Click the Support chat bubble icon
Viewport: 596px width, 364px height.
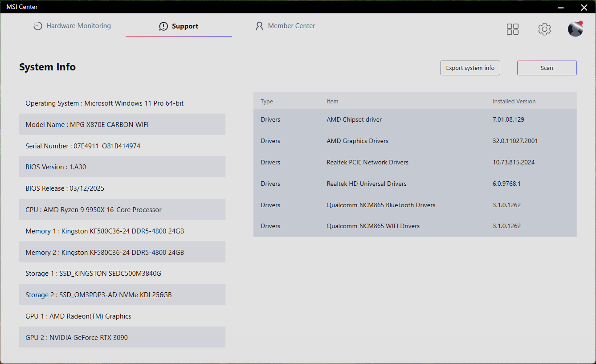[163, 27]
